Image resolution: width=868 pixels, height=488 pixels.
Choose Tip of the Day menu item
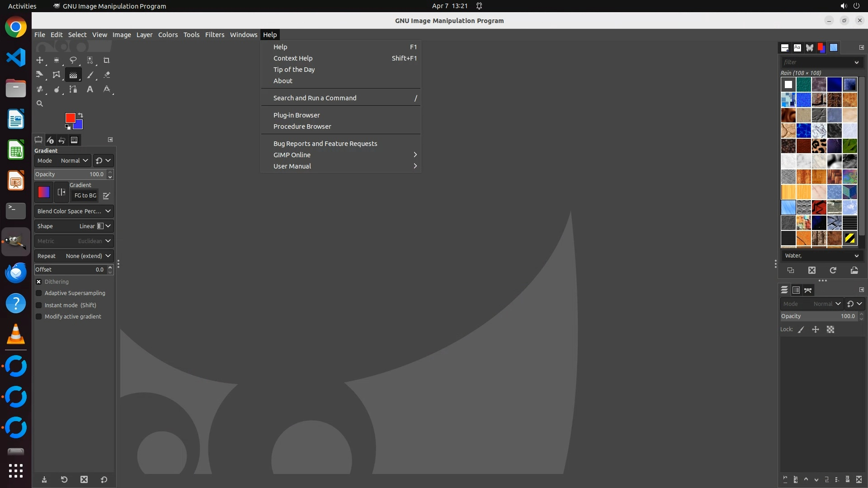point(294,70)
